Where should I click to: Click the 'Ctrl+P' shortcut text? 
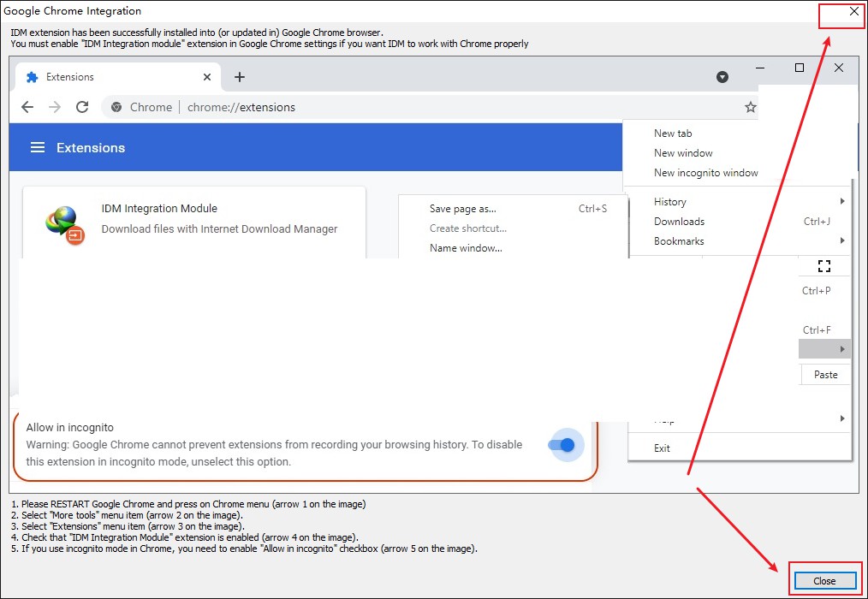[x=817, y=291]
